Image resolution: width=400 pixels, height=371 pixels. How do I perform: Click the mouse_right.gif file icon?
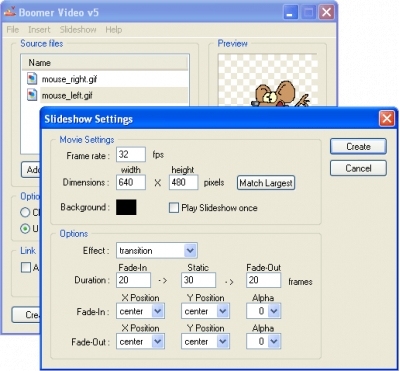pos(32,79)
